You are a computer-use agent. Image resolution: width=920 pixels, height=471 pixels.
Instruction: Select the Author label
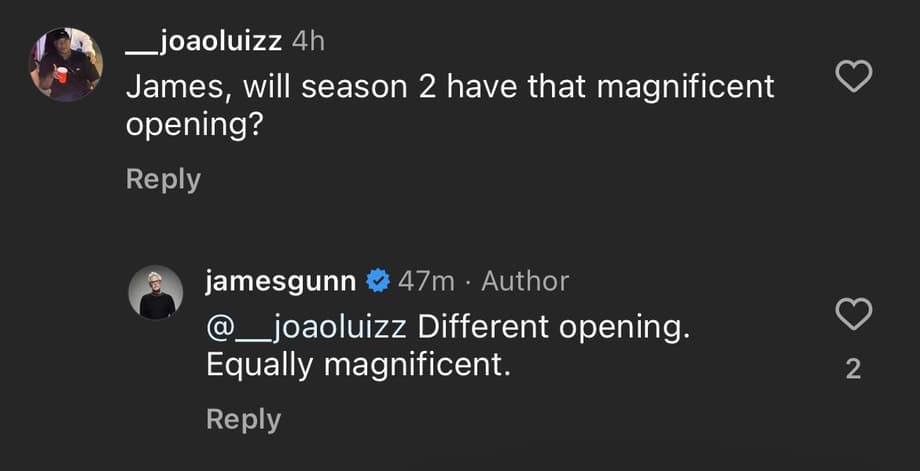[x=525, y=282]
